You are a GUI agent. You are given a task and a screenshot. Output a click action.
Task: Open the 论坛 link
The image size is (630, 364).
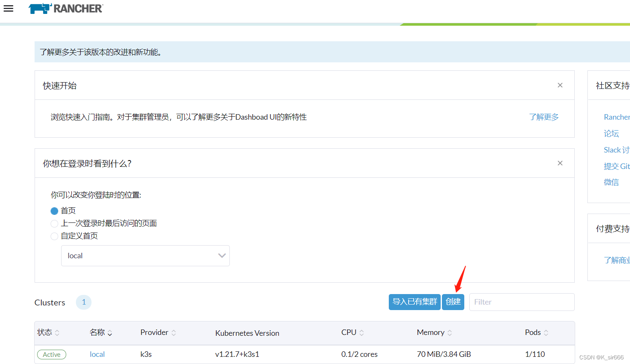tap(611, 134)
